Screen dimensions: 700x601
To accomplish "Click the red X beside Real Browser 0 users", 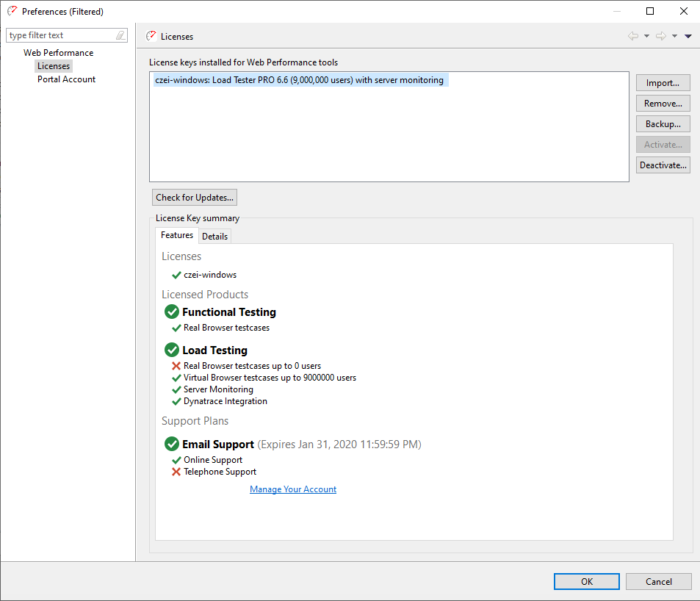I will pos(176,366).
